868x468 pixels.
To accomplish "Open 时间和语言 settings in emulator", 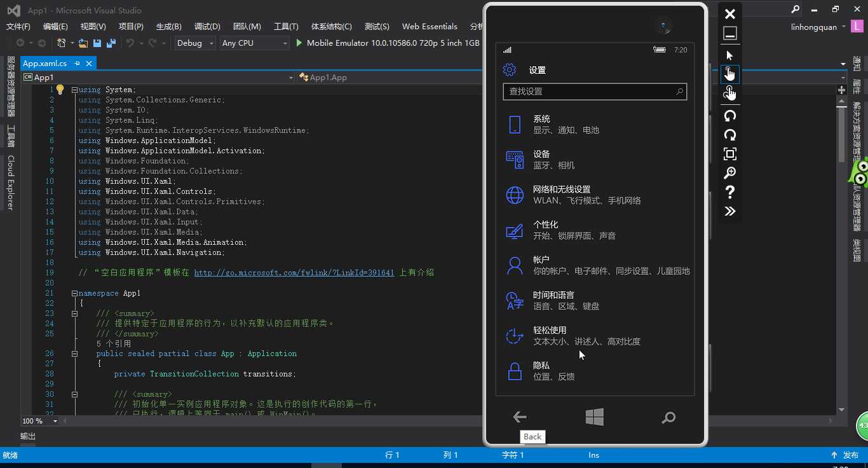I will [x=595, y=300].
